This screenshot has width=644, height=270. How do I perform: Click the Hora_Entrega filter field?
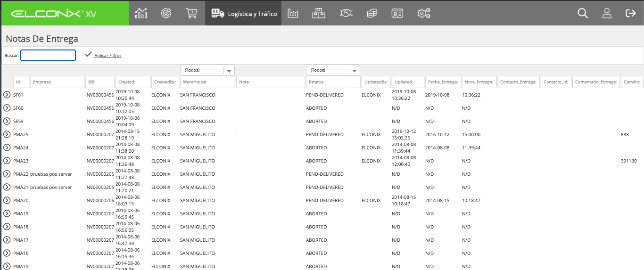click(x=479, y=82)
